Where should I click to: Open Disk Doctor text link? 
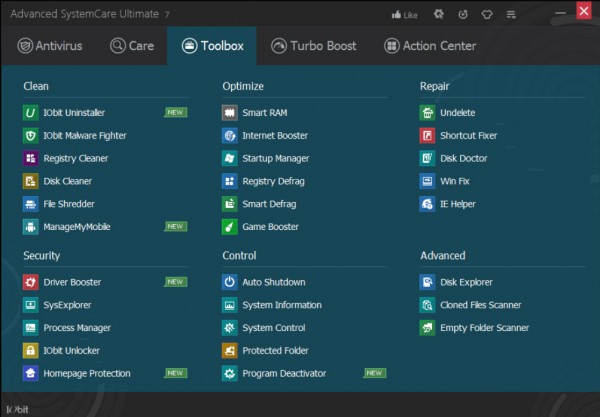(x=464, y=158)
